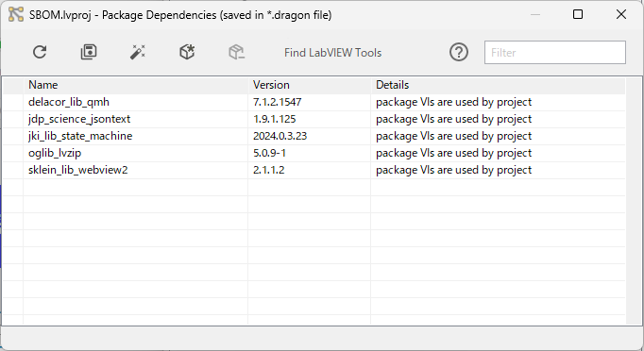This screenshot has width=644, height=351.
Task: Click the app icon in the title bar
Action: coord(16,15)
